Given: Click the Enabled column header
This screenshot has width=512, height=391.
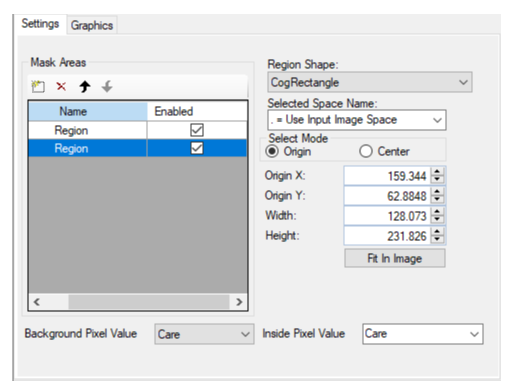Looking at the screenshot, I should point(197,111).
